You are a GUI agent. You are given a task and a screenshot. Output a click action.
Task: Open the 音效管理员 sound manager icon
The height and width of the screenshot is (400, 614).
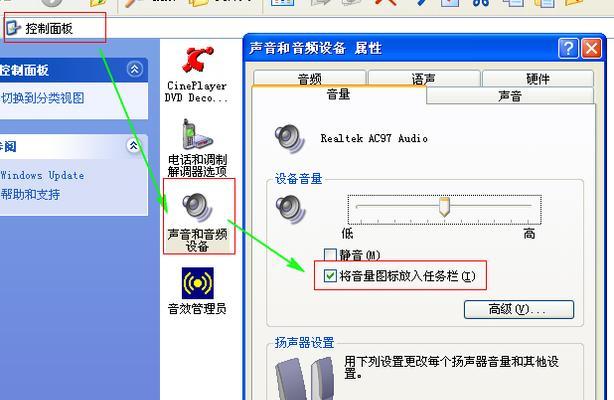197,283
